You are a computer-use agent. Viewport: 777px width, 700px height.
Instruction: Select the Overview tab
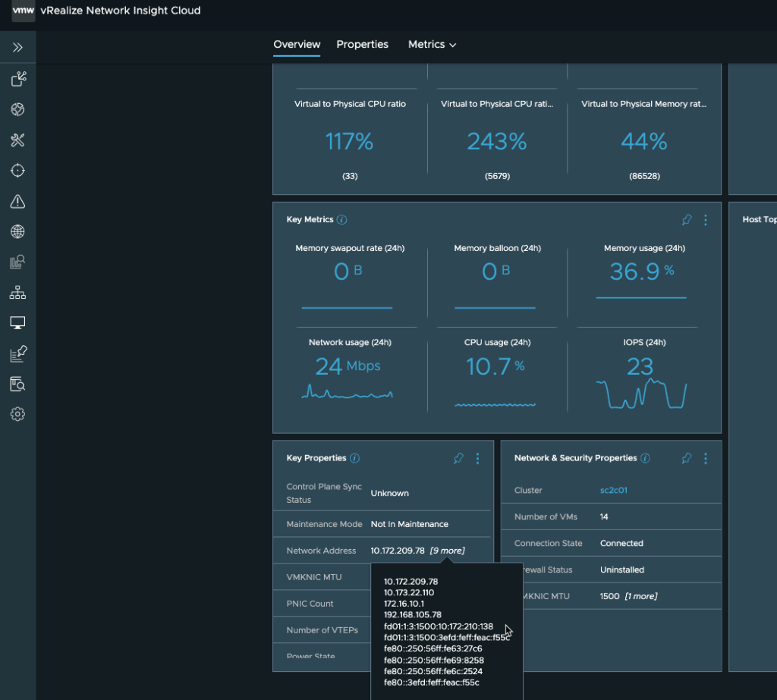point(297,45)
